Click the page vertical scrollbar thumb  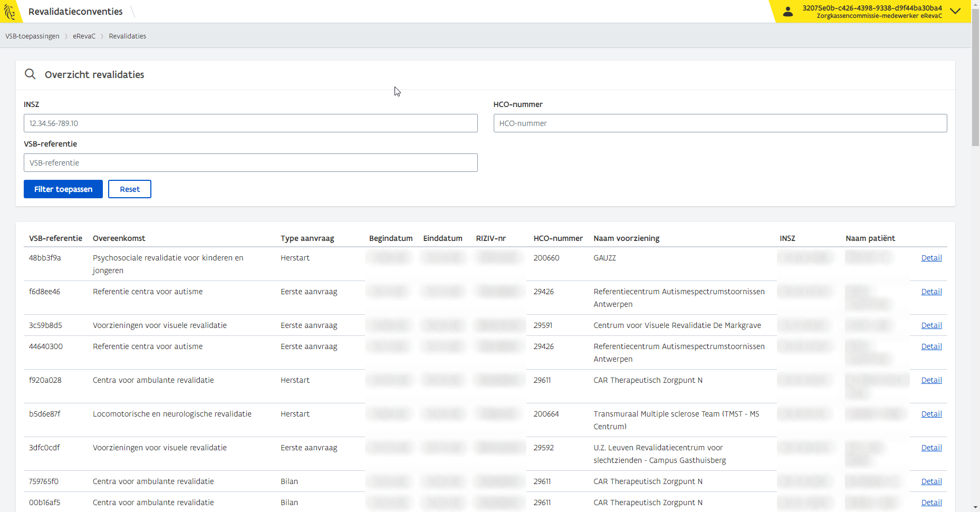(975, 78)
